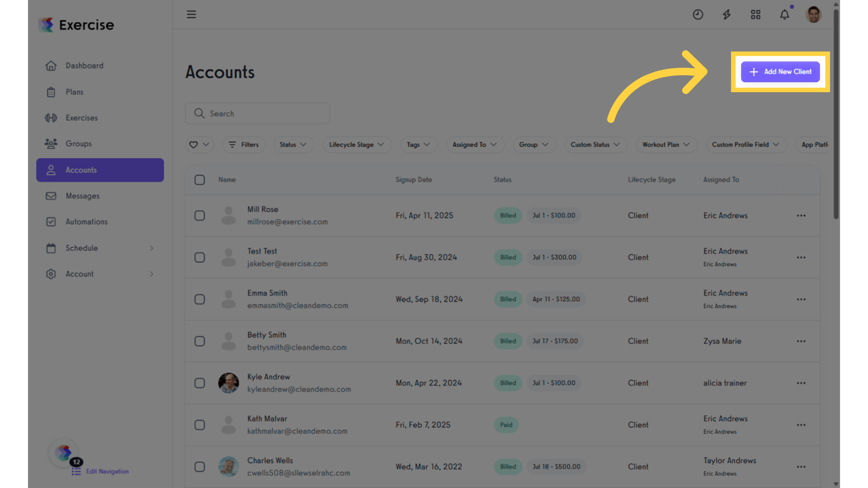Image resolution: width=868 pixels, height=488 pixels.
Task: Open the Automations panel
Action: pos(84,222)
